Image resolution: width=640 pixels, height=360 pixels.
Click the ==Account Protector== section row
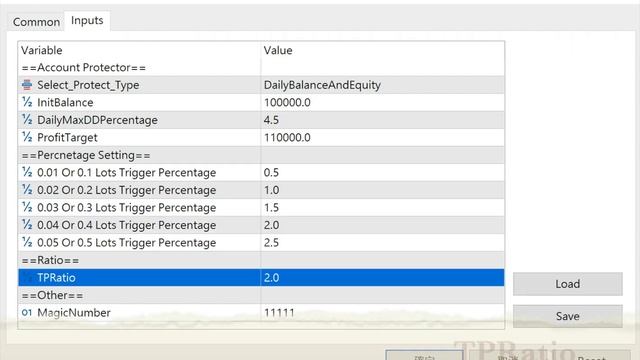(261, 67)
